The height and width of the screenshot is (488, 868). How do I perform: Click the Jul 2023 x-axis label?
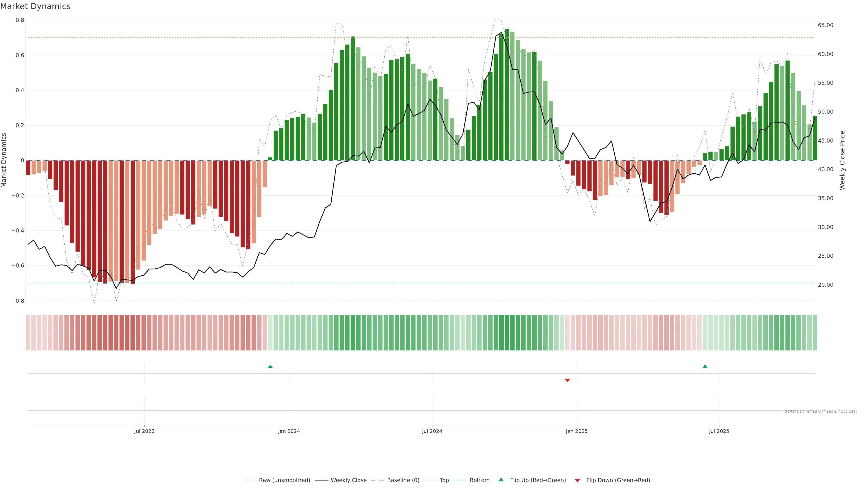click(144, 431)
